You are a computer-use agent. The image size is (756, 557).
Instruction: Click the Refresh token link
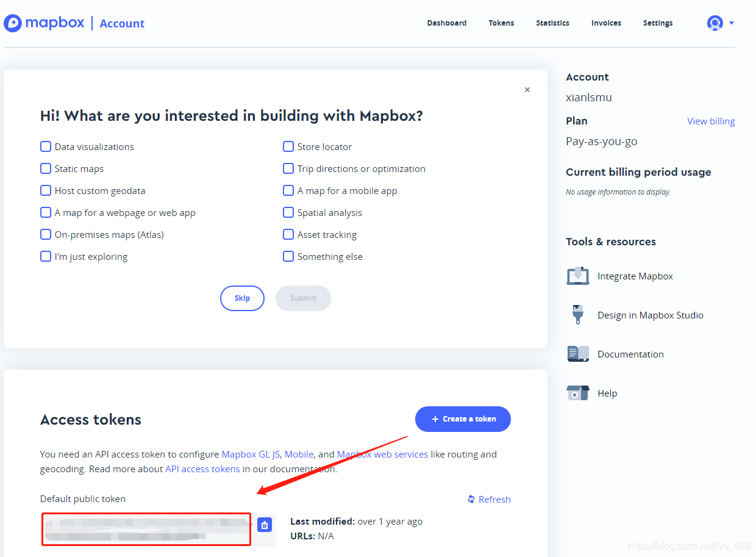489,499
